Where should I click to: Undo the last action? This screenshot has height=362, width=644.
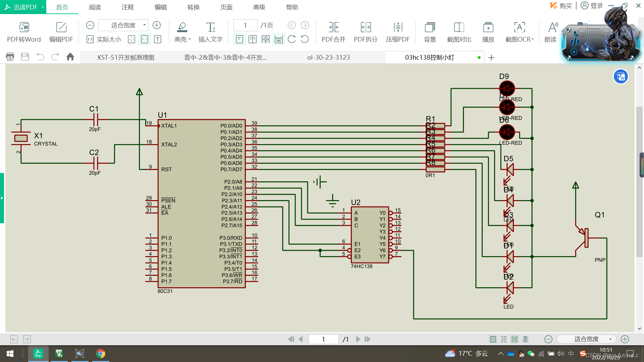(40, 57)
